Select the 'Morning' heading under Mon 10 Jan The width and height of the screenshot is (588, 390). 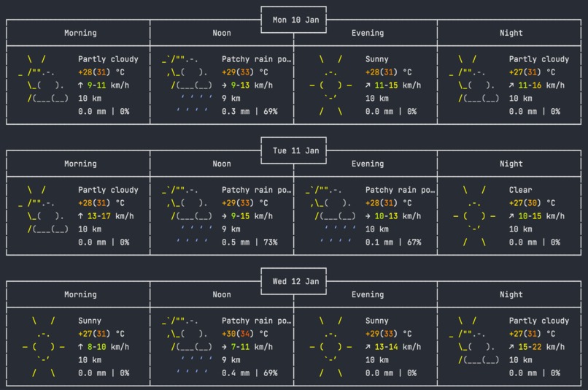point(80,33)
